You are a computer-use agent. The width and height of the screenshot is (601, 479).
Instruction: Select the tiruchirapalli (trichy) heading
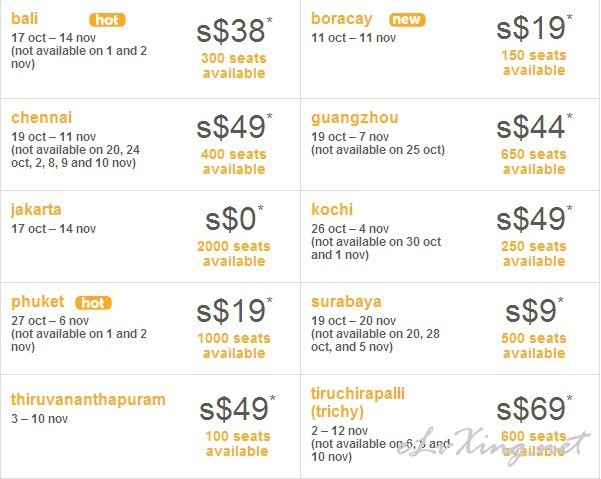tap(358, 403)
